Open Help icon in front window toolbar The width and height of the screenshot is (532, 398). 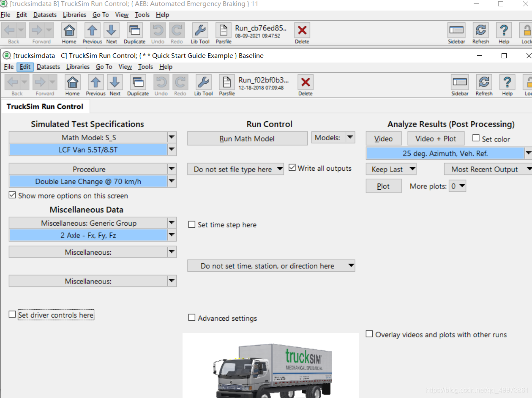click(507, 82)
